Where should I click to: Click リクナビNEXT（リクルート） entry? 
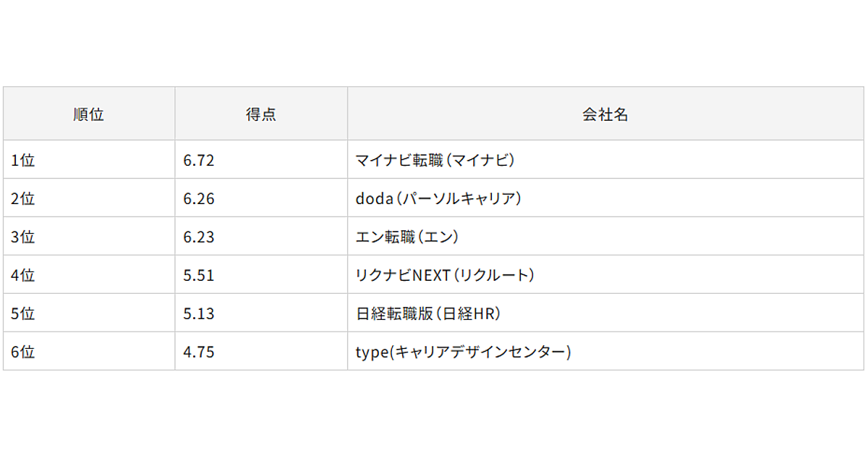pos(446,275)
